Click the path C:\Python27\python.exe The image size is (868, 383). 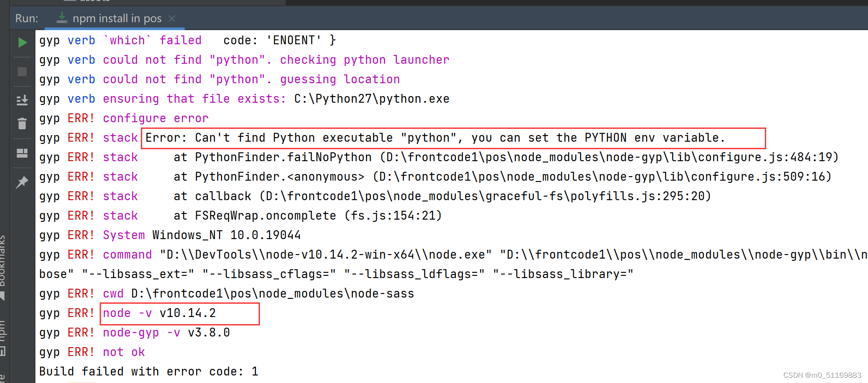(x=372, y=99)
